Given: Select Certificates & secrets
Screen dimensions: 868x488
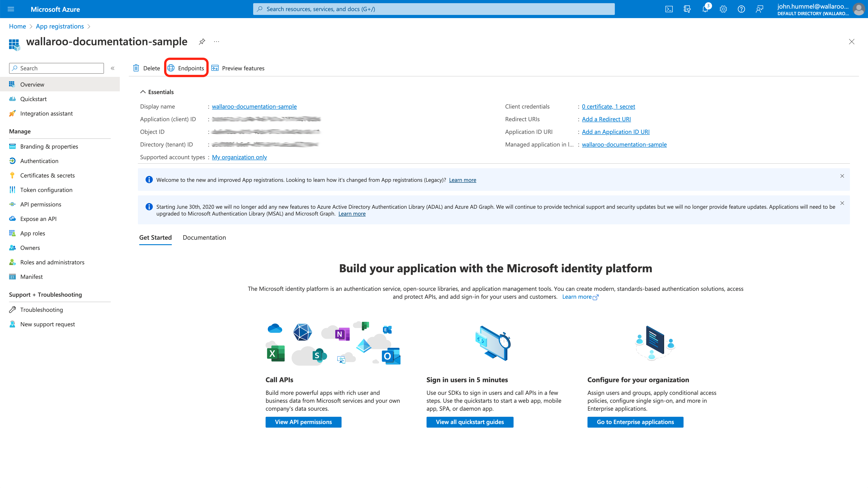Looking at the screenshot, I should [x=47, y=175].
